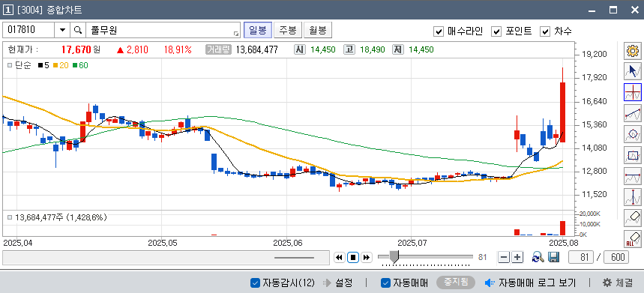Click the 체결 label

(x=625, y=283)
